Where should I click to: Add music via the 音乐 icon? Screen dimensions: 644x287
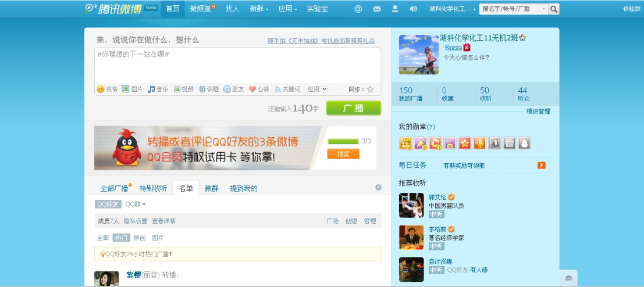pyautogui.click(x=158, y=89)
